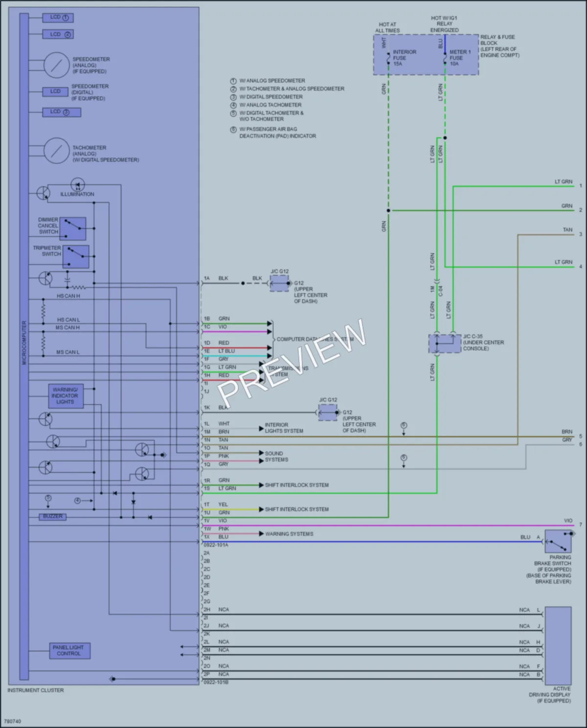Click the analog speedometer gauge symbol
The width and height of the screenshot is (587, 728).
57,65
